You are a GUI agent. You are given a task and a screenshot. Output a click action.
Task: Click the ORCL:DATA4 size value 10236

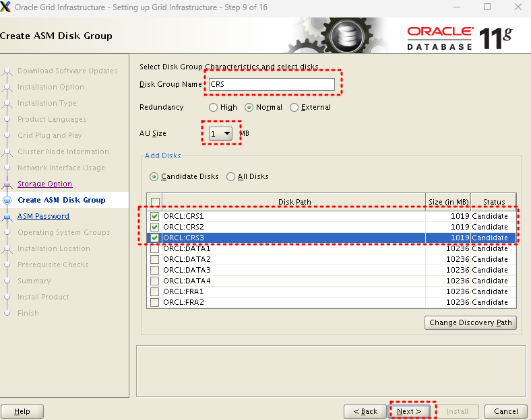[458, 281]
